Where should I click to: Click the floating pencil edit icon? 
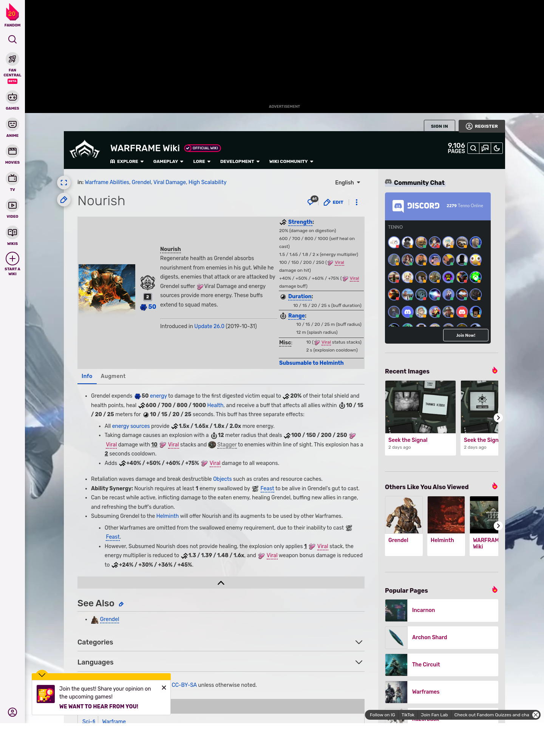pyautogui.click(x=64, y=200)
